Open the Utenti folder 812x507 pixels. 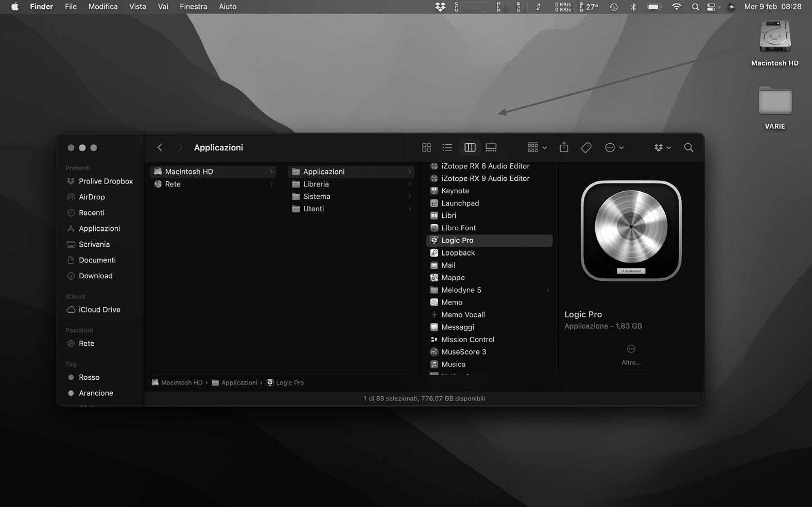click(x=351, y=209)
